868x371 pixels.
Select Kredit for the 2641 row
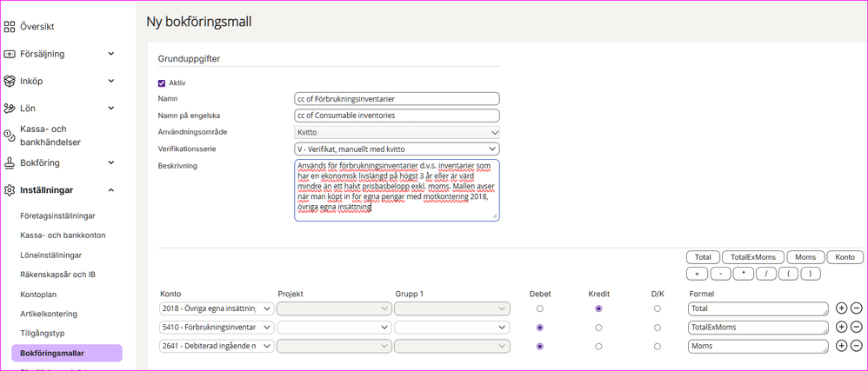tap(598, 346)
